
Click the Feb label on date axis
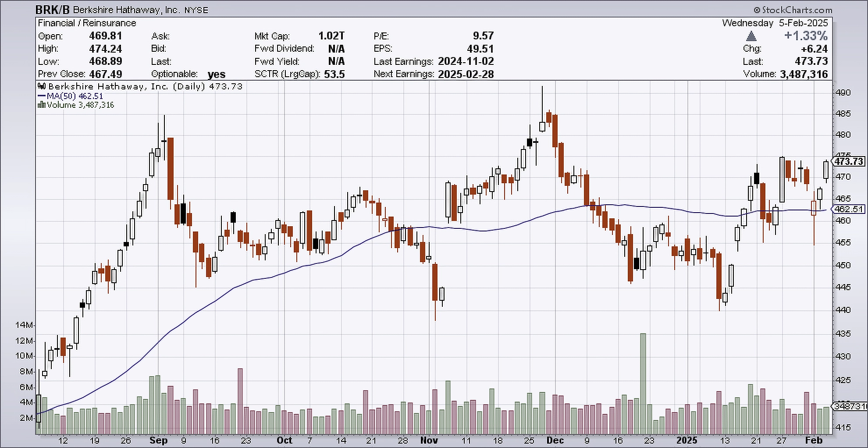pyautogui.click(x=814, y=441)
